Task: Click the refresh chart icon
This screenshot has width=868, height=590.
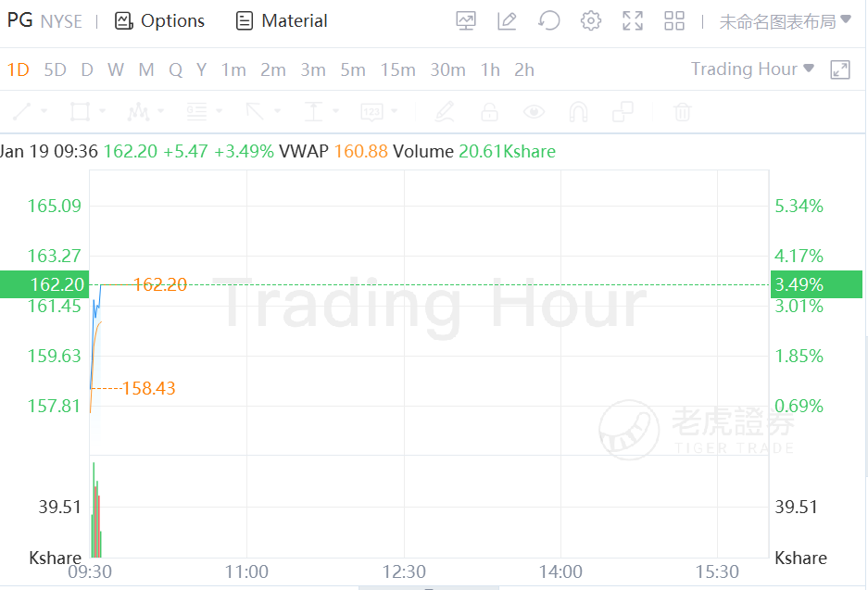Action: [549, 20]
